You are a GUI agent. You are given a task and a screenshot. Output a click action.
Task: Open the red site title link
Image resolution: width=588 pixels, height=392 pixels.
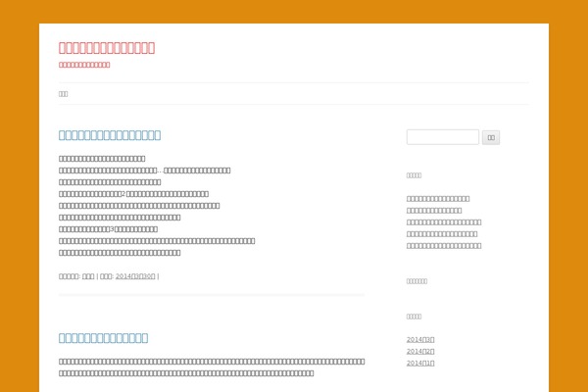[107, 48]
